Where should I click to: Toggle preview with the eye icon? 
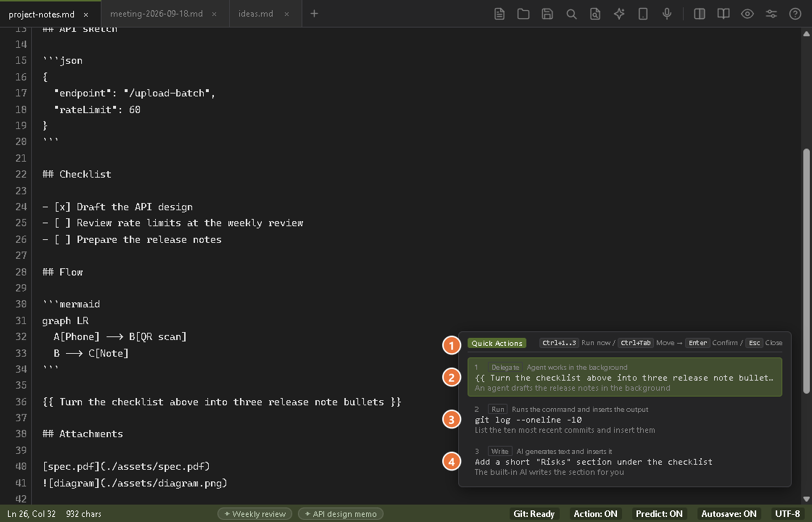pyautogui.click(x=747, y=14)
